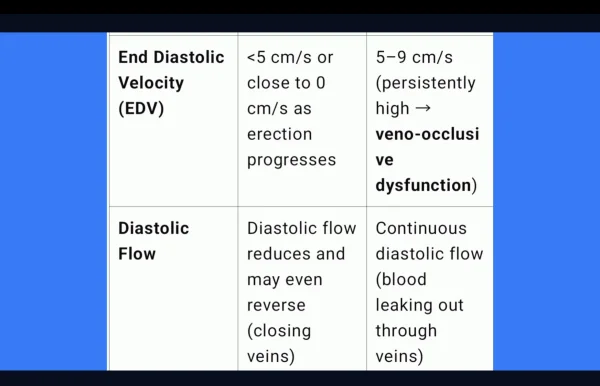Click the '(EDV)' abbreviation text
The height and width of the screenshot is (386, 600).
click(141, 108)
